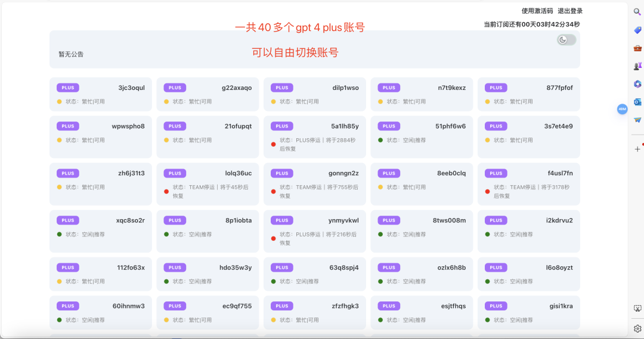644x339 pixels.
Task: Open the search icon in browser sidebar
Action: coord(637,12)
